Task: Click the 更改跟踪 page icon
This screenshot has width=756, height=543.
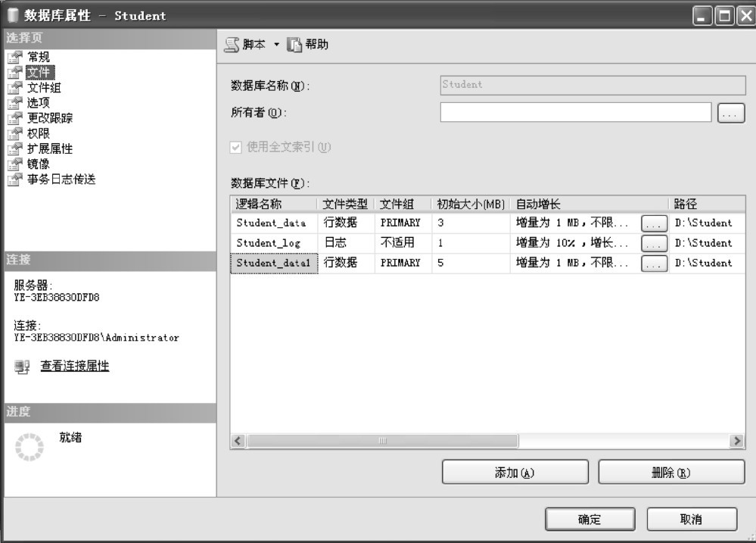Action: (15, 118)
